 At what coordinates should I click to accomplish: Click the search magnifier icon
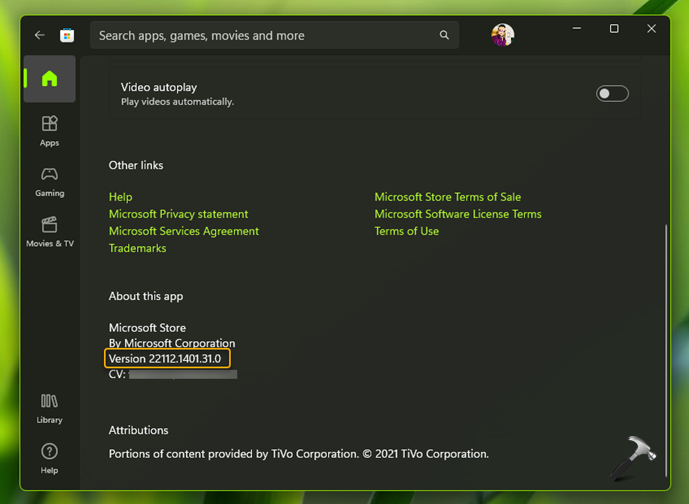(x=444, y=35)
